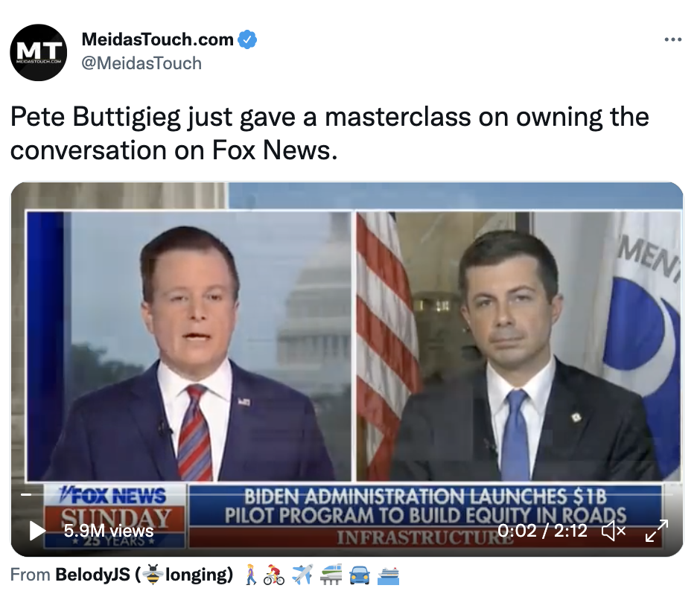Unmute the video with the speaker icon

click(x=614, y=531)
